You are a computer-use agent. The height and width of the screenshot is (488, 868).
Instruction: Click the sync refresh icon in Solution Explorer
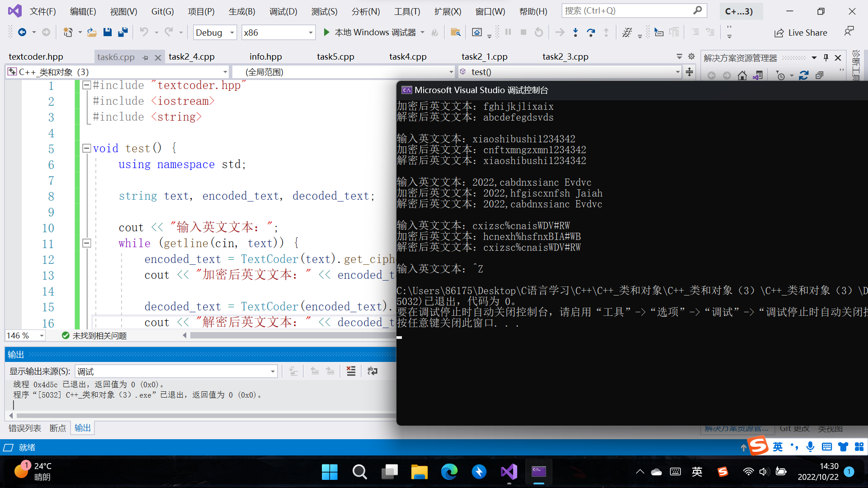pos(803,75)
